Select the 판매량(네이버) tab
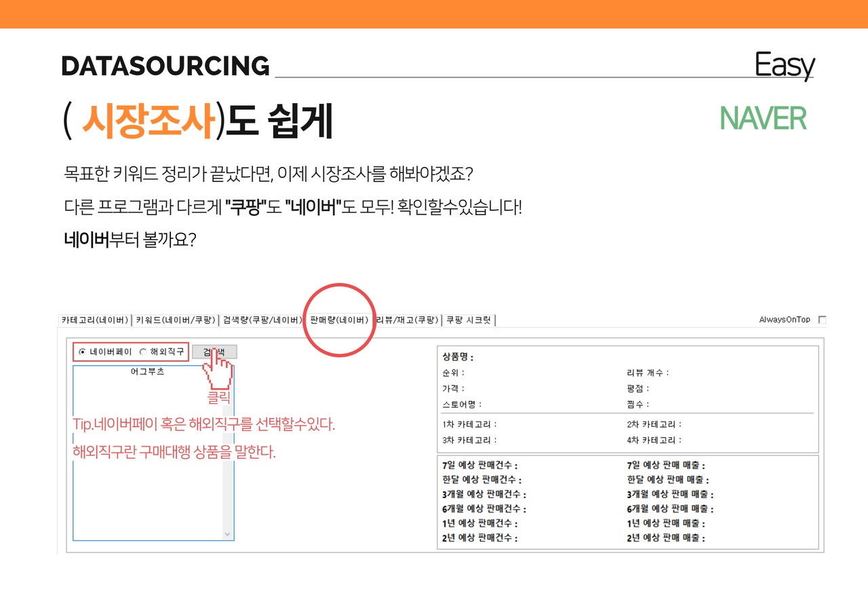 click(x=339, y=320)
